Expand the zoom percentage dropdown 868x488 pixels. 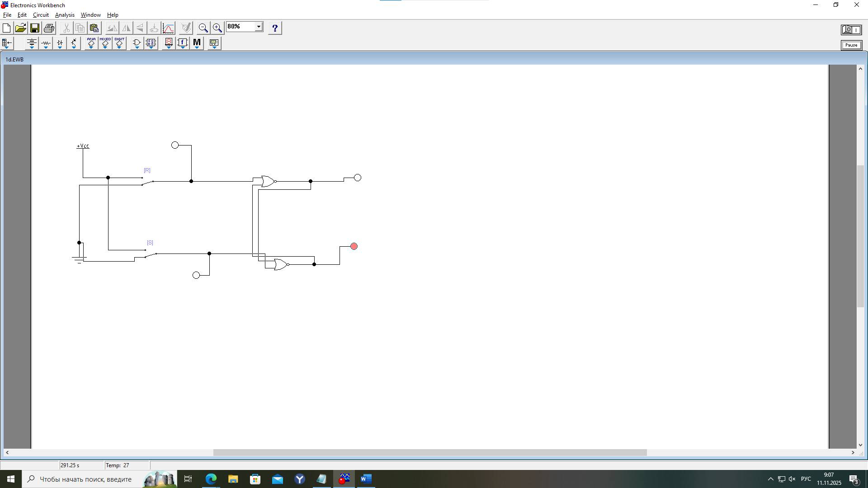coord(259,27)
